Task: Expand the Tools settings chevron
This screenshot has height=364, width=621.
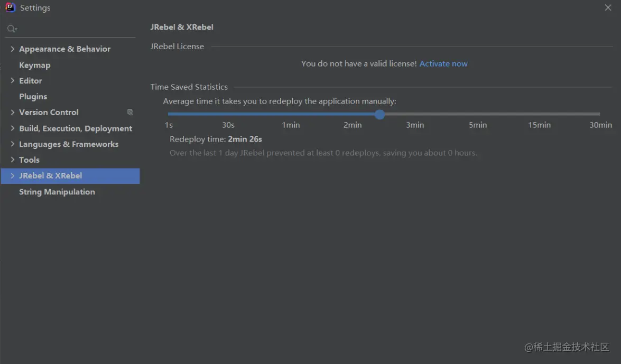Action: point(12,160)
